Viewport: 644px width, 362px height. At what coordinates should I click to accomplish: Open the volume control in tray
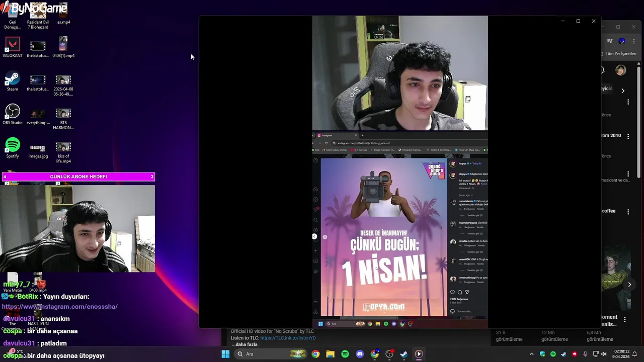(604, 354)
